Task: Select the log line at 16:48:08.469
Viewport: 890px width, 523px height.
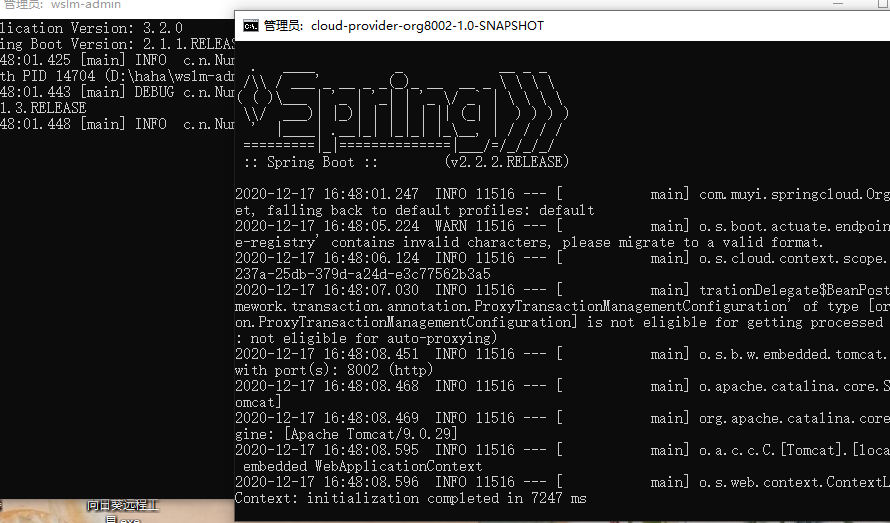Action: pos(562,419)
